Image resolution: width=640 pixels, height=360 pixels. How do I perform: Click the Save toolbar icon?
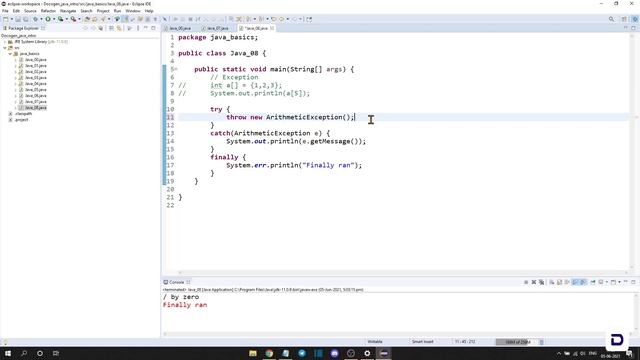click(x=18, y=19)
